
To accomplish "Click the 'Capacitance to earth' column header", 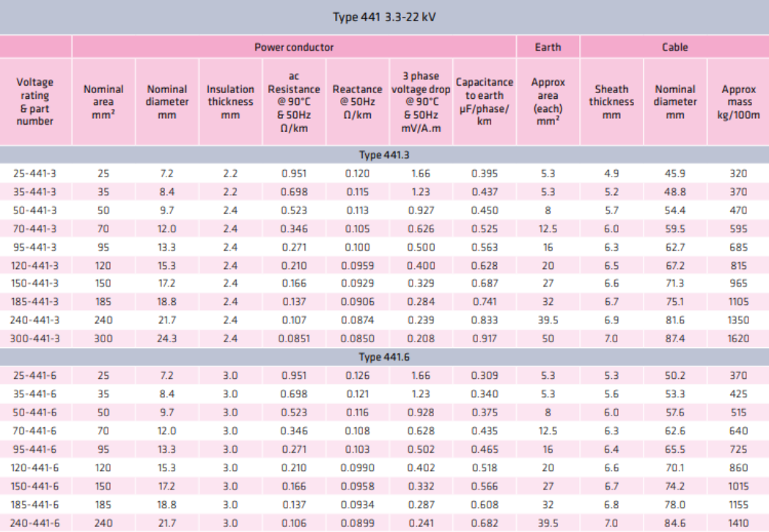I will coord(484,102).
